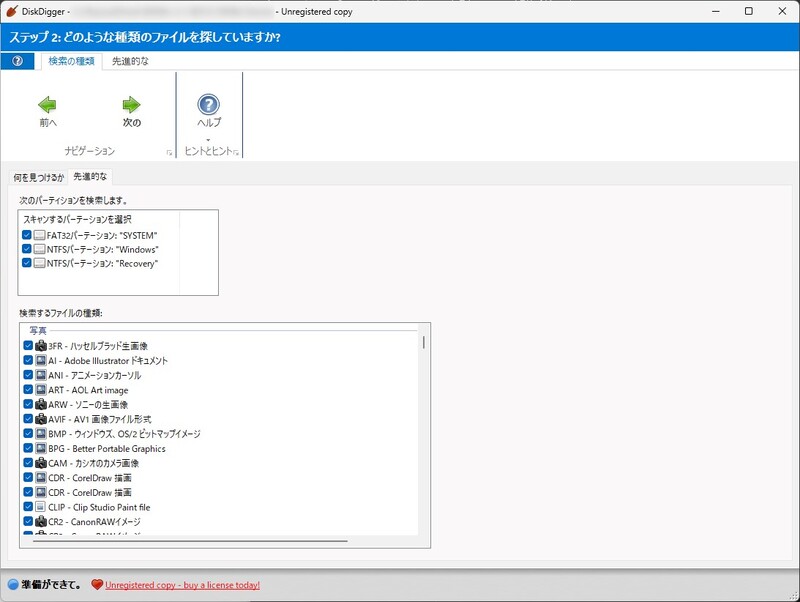Select the BPG - Better Portable Graphics row

click(107, 448)
